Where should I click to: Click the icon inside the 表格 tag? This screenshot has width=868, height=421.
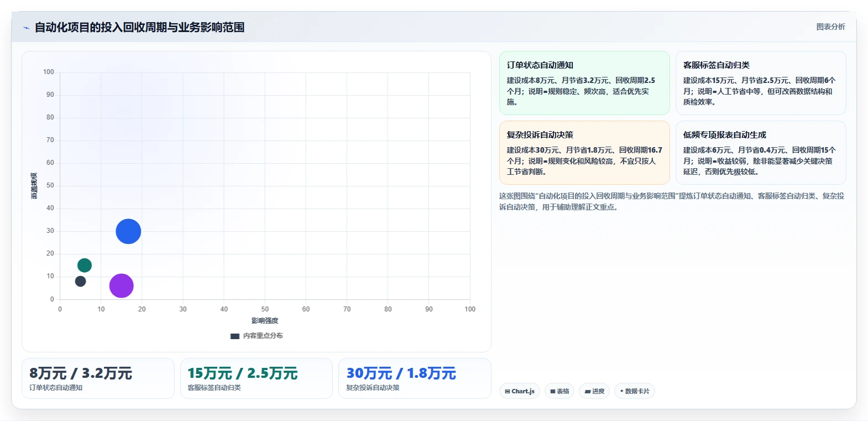pos(553,391)
